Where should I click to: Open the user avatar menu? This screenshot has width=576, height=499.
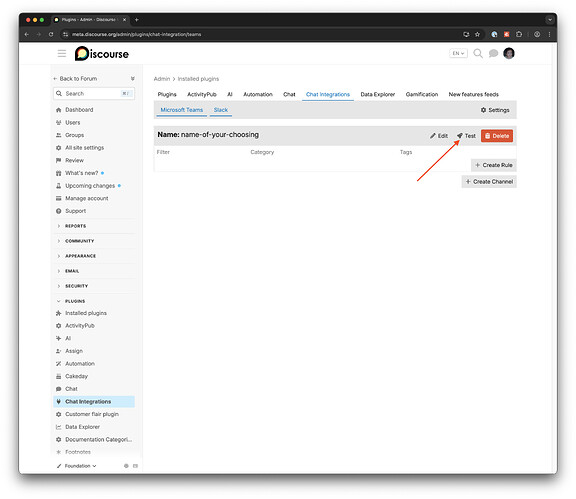click(x=509, y=53)
